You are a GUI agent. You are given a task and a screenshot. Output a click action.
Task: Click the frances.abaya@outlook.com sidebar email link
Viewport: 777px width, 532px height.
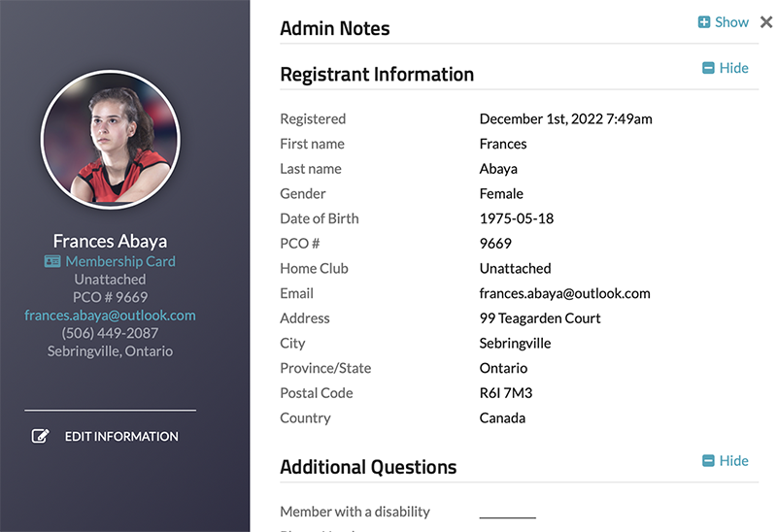(x=110, y=316)
